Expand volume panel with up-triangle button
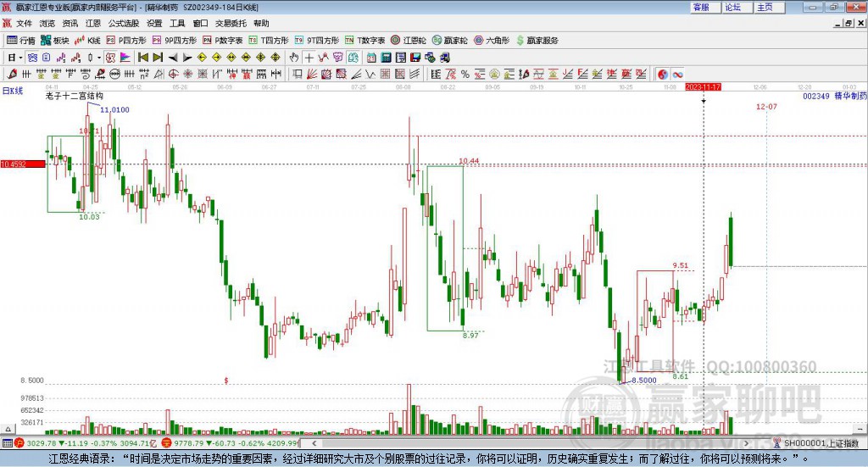Image resolution: width=868 pixels, height=467 pixels. click(x=8, y=429)
